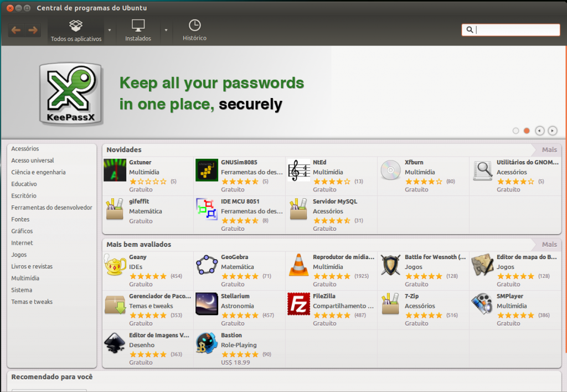Browse the Jogos category

pos(19,255)
